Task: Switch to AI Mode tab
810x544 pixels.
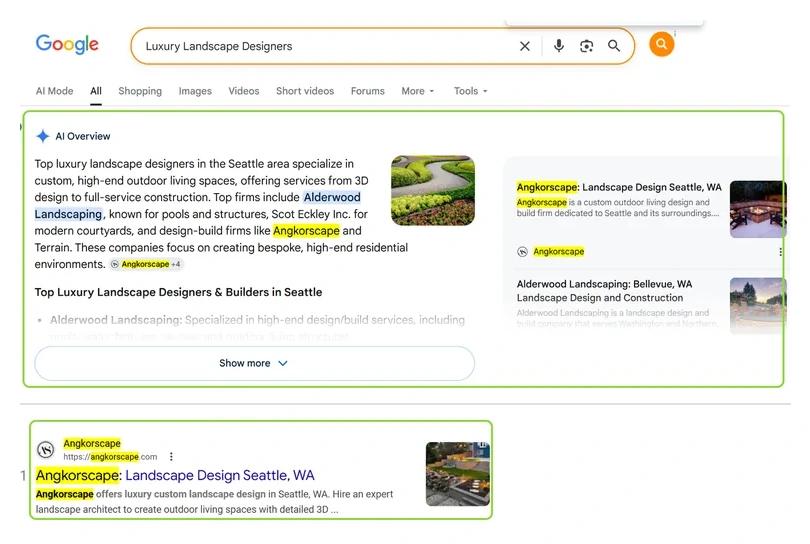Action: [x=54, y=91]
